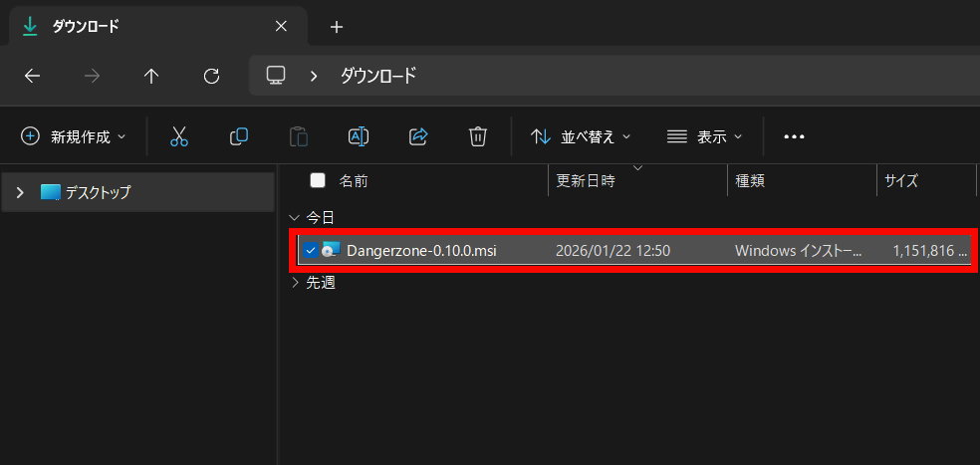The height and width of the screenshot is (465, 980).
Task: Collapse the 今日 group
Action: (294, 217)
